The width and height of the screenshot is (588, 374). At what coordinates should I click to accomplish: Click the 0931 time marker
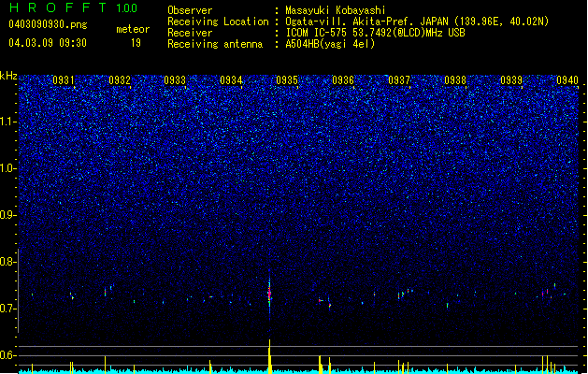pos(64,80)
